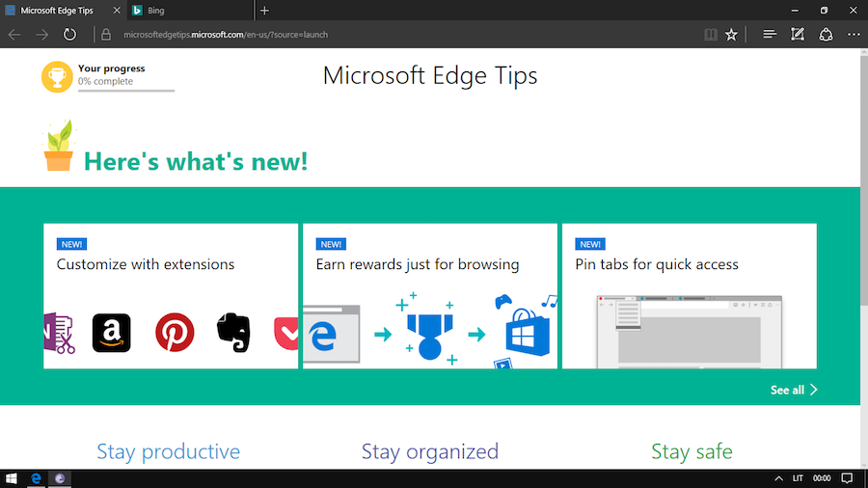Open the Windows Start menu

click(x=12, y=478)
